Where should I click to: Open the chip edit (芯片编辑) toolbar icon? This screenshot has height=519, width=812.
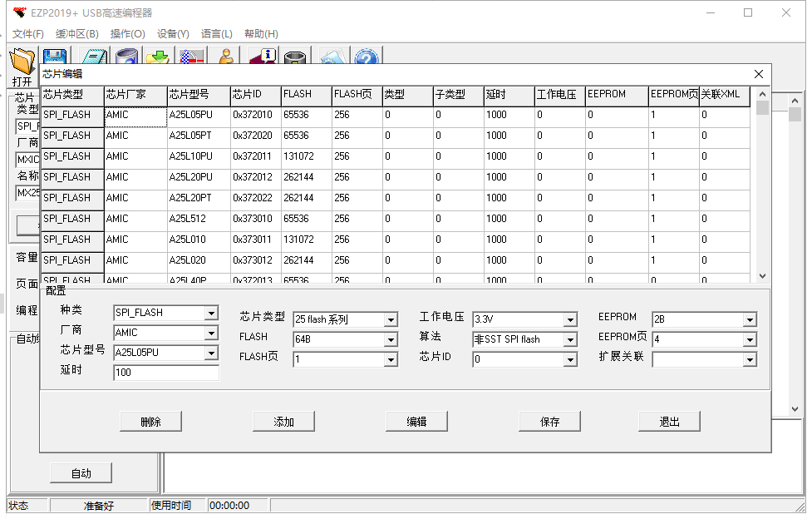(94, 57)
